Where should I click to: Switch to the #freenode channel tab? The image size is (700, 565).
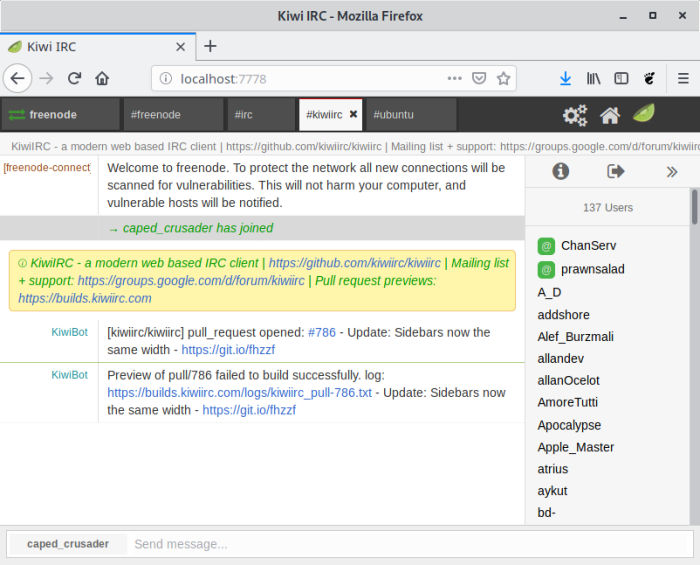pos(173,115)
